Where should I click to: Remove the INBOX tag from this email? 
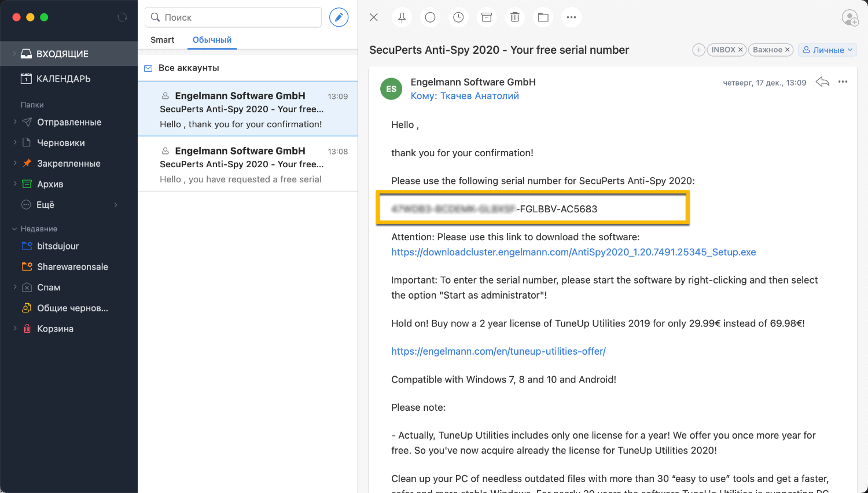click(741, 50)
